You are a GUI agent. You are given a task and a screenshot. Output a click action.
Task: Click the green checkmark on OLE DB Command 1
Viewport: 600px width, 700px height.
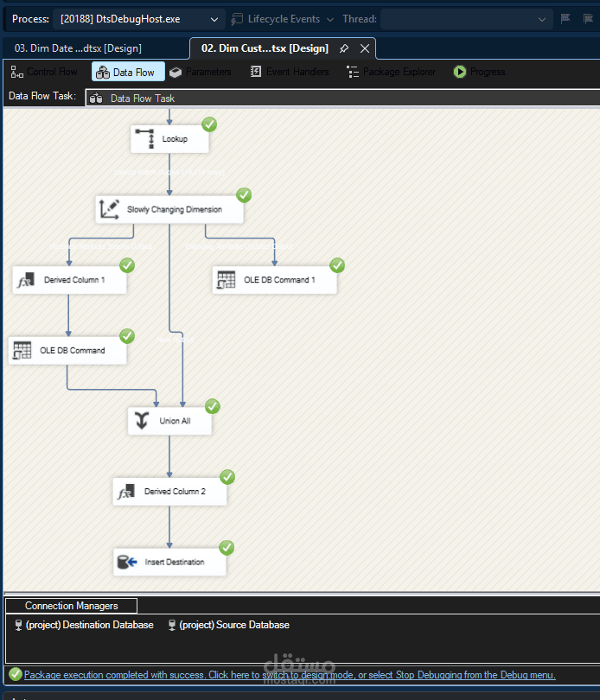click(x=337, y=265)
